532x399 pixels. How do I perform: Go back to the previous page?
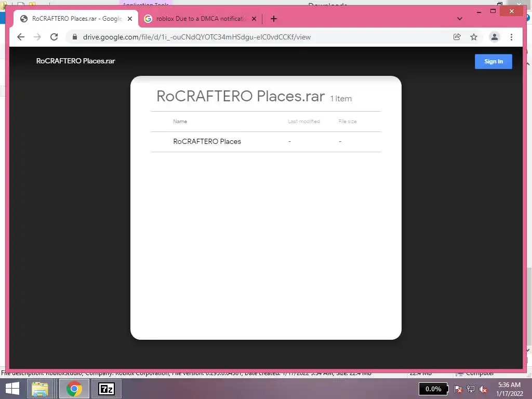[21, 37]
